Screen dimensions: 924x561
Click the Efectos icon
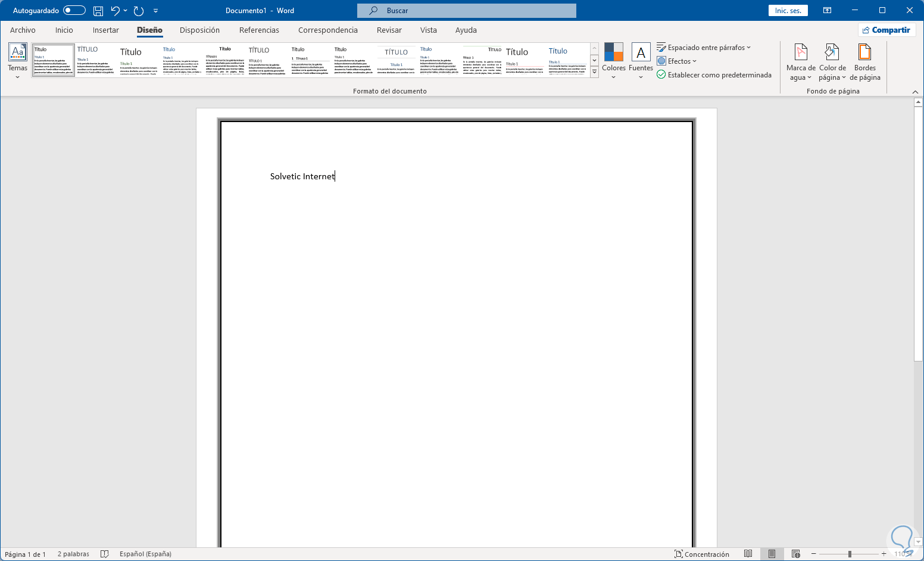click(661, 61)
